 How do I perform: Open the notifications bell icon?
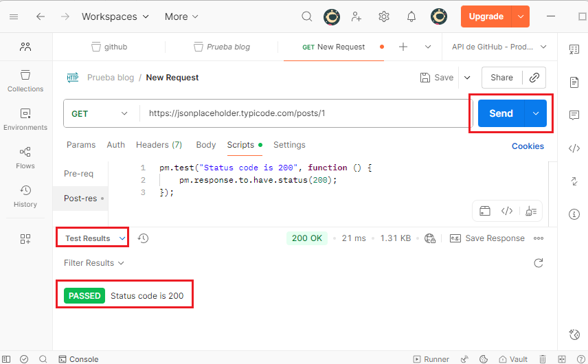[411, 16]
